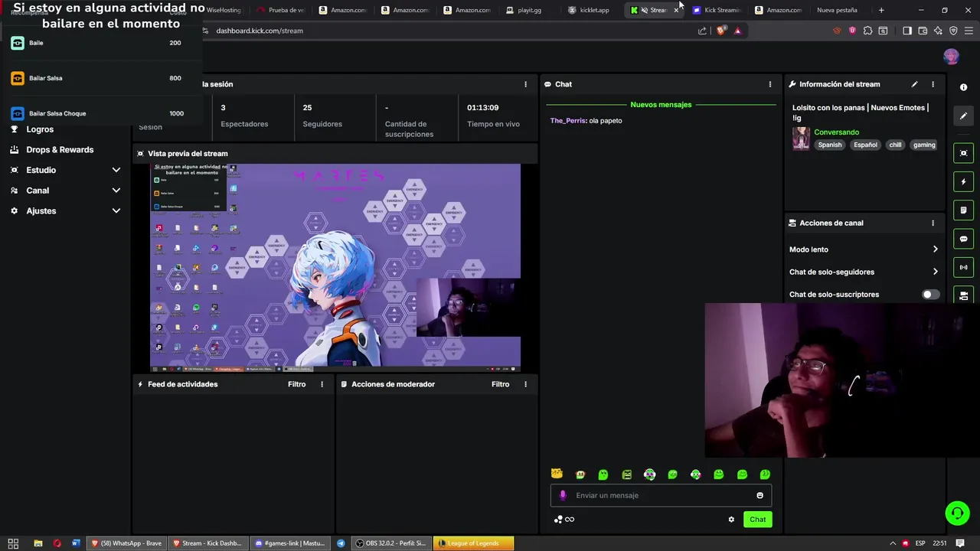Click the channel points infinity indicator

click(x=564, y=520)
